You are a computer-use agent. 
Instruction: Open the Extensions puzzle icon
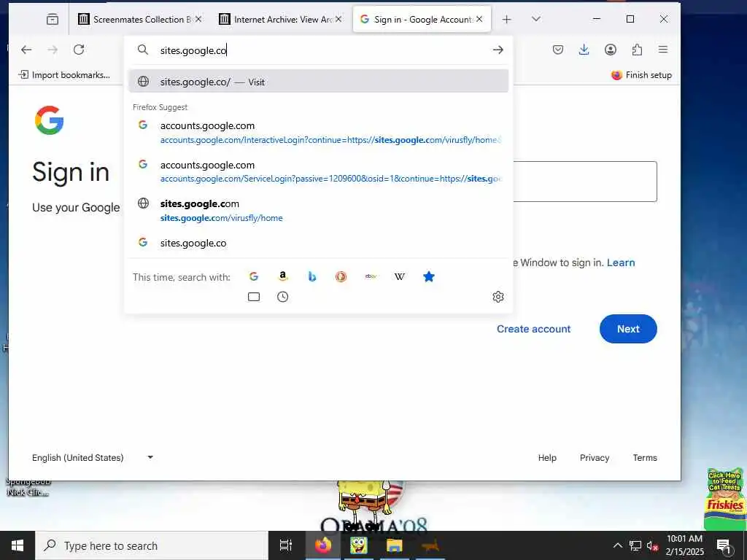click(637, 50)
